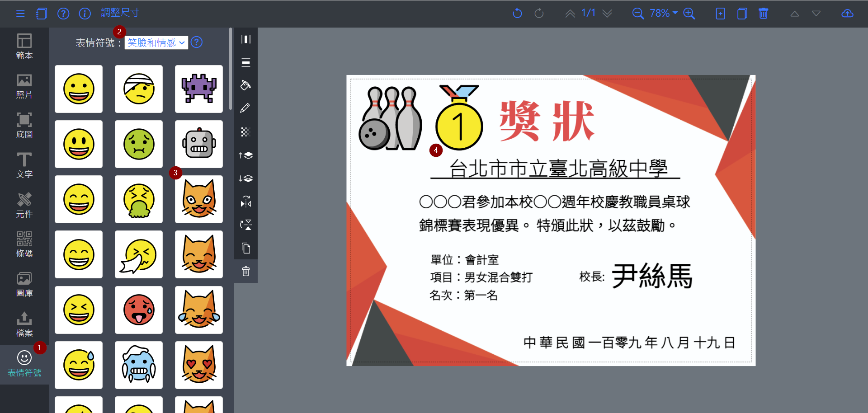The height and width of the screenshot is (413, 868).
Task: Open the 檔案 files tab
Action: tap(24, 324)
